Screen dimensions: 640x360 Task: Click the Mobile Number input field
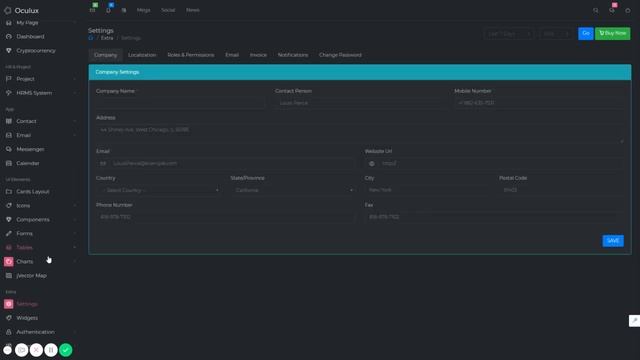539,103
